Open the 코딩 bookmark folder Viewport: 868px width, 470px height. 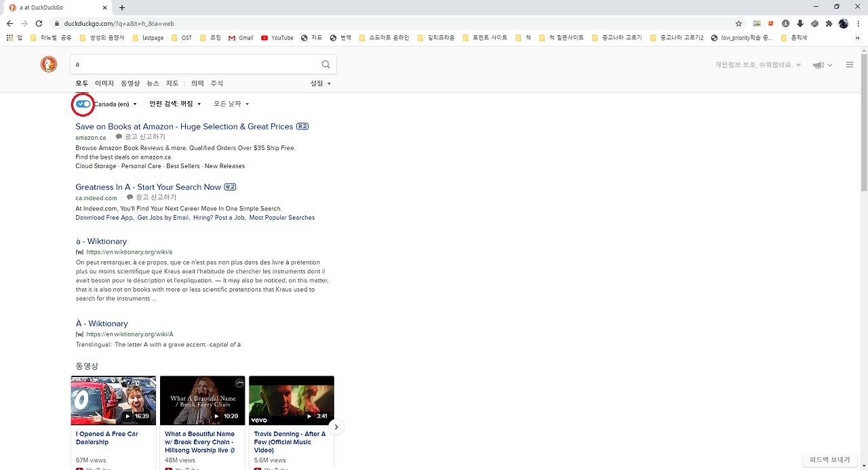pyautogui.click(x=211, y=38)
